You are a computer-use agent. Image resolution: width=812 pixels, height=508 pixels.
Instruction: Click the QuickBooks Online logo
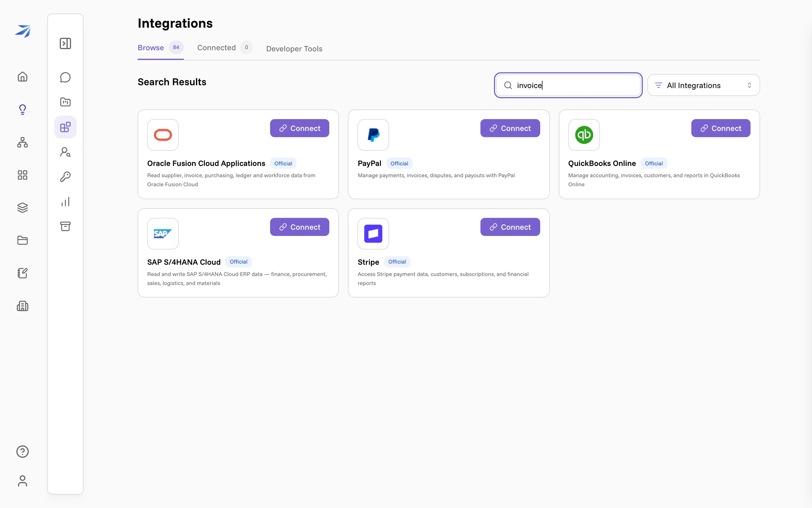[x=584, y=135]
